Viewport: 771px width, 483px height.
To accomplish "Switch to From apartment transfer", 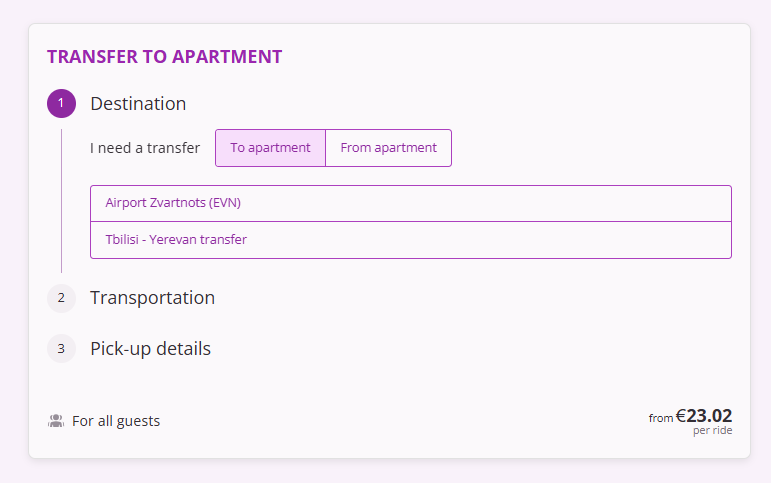I will (x=388, y=148).
